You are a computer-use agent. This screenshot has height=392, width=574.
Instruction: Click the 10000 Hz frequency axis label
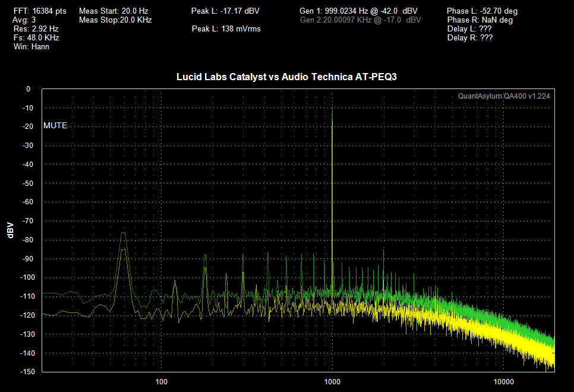(503, 382)
